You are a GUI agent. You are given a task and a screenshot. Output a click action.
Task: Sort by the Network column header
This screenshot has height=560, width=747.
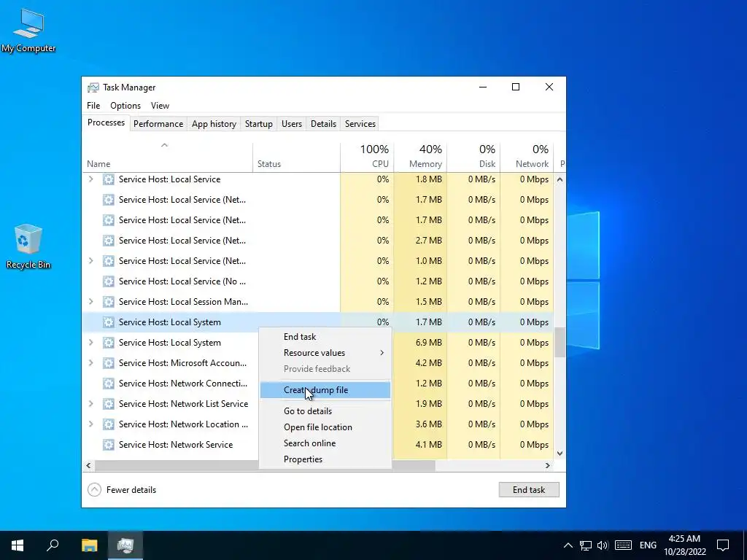pos(527,157)
